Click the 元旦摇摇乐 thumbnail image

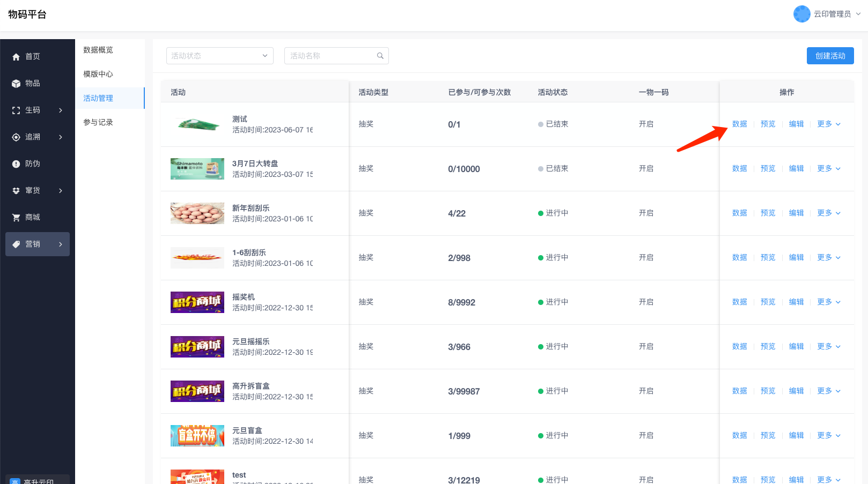click(x=197, y=347)
